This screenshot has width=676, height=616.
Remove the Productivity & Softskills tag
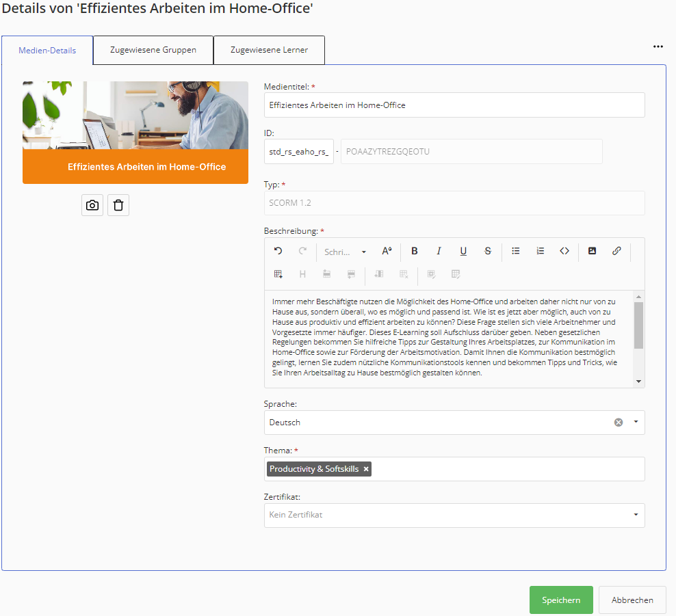pyautogui.click(x=366, y=469)
